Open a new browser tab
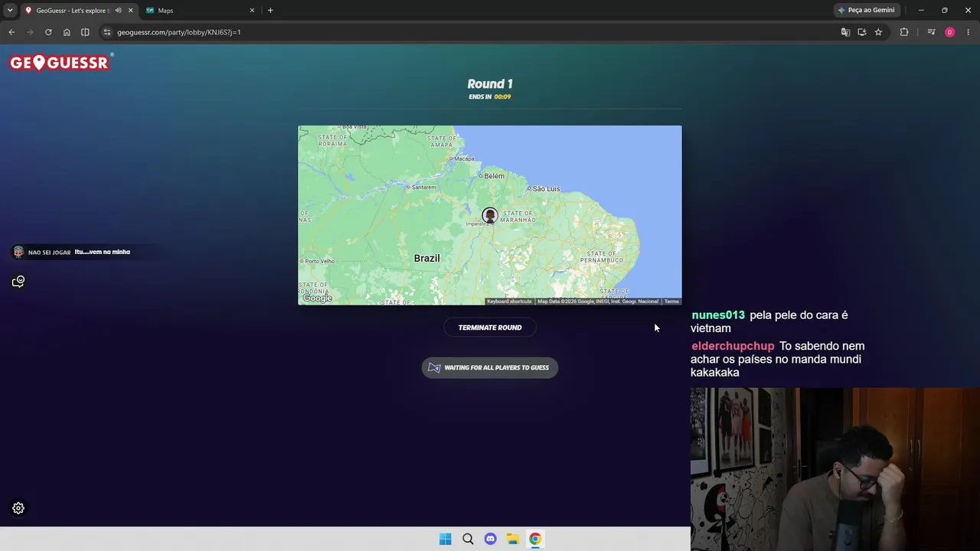 [270, 11]
